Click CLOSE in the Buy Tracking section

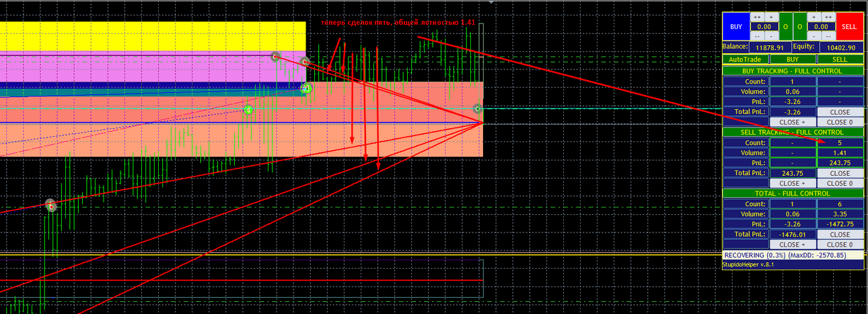coord(840,112)
